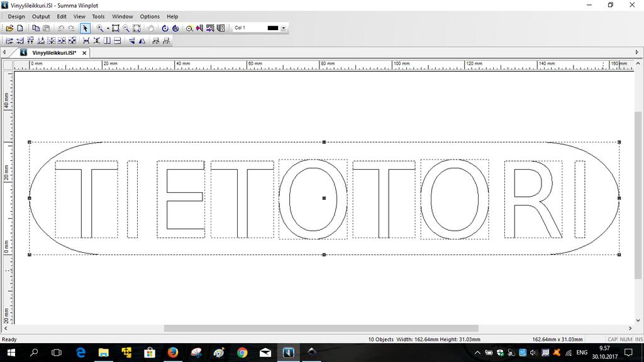644x362 pixels.
Task: Open a file with the folder icon
Action: (9, 28)
